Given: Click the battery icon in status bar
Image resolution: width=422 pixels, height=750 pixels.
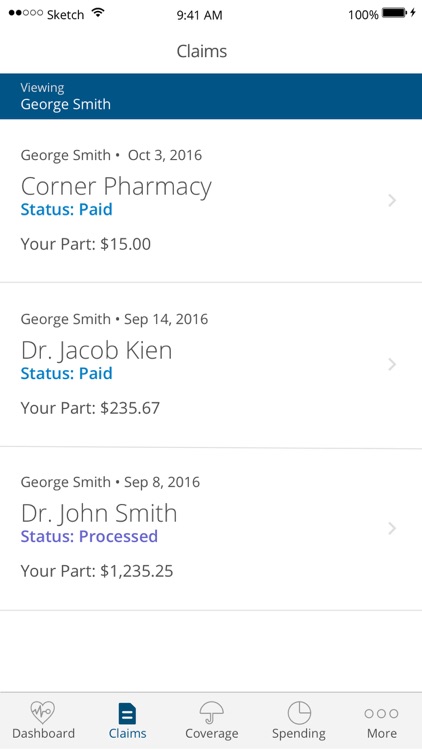Looking at the screenshot, I should 394,13.
